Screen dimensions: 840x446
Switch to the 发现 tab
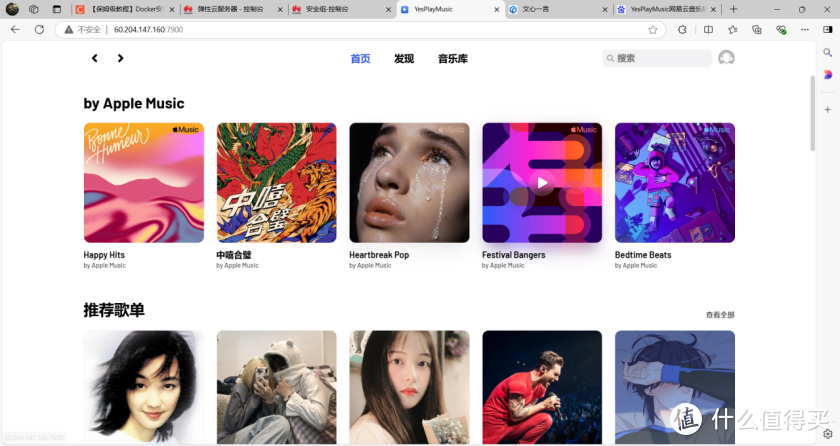404,58
